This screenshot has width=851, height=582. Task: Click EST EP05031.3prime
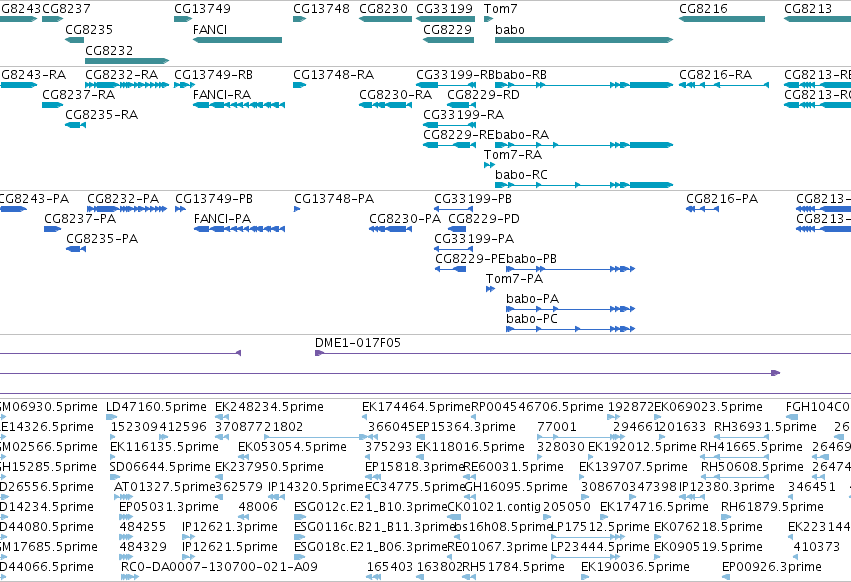169,507
